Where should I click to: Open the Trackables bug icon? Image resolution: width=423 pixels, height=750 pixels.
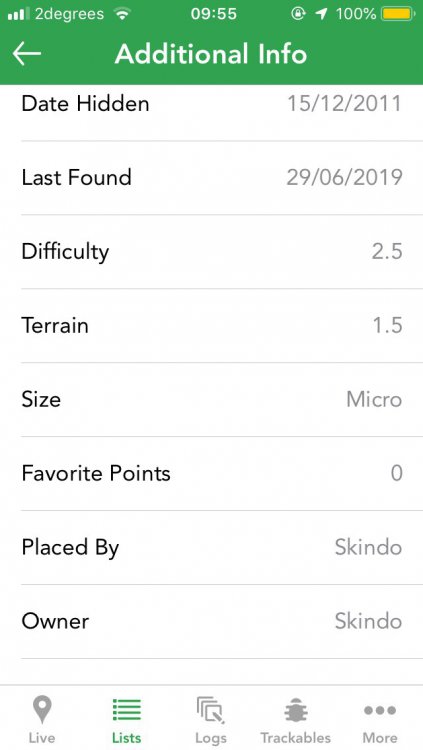(295, 710)
